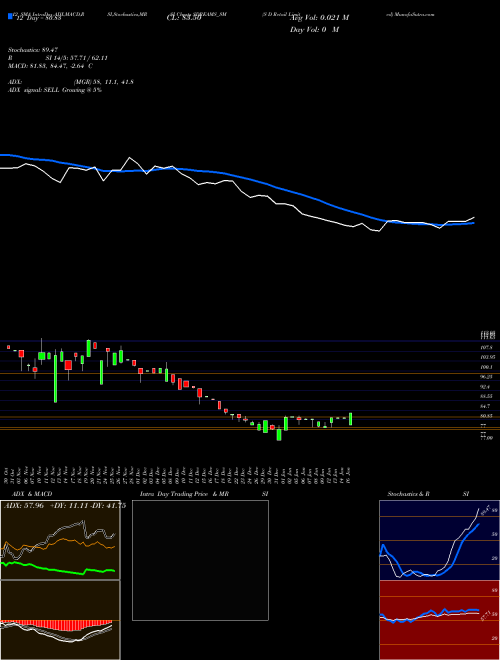Click the 77.00 price axis label
The width and height of the screenshot is (500, 660).
486,438
